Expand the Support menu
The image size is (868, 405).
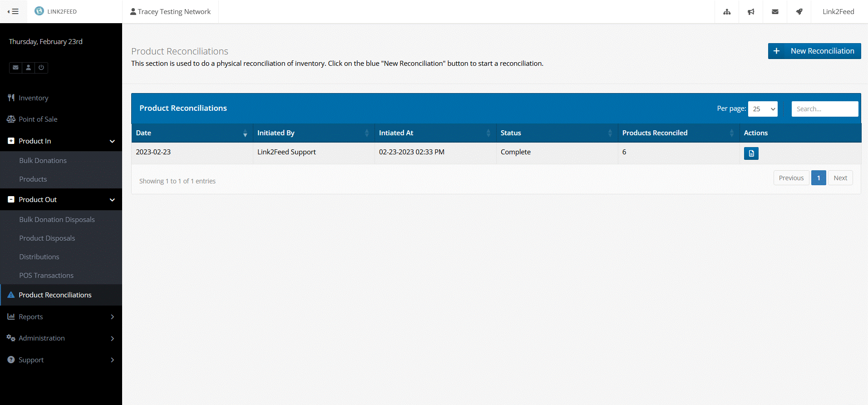61,360
